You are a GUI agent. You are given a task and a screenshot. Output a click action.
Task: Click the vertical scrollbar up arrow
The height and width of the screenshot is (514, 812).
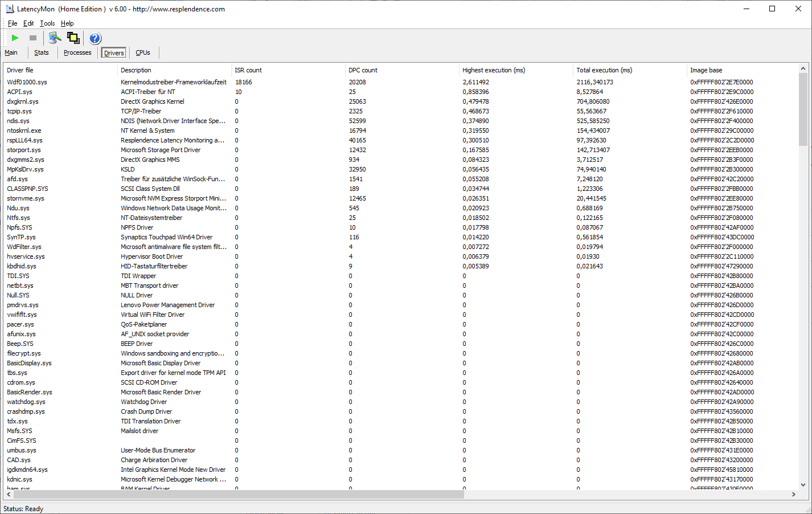tap(803, 68)
